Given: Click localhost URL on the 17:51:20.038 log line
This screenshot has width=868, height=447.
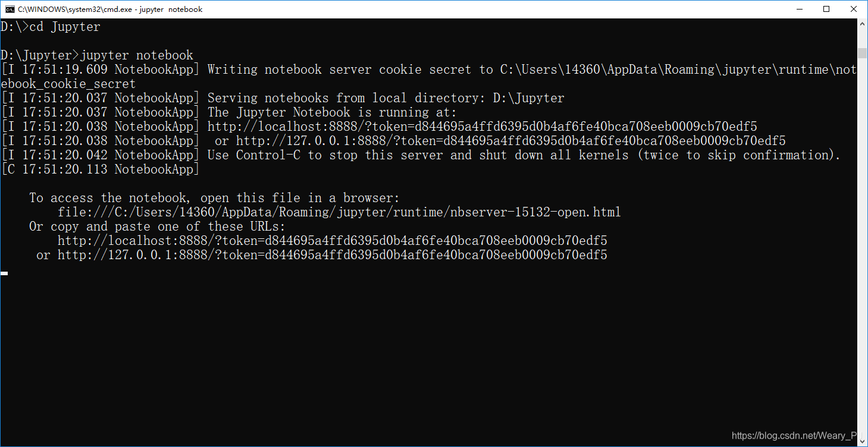Looking at the screenshot, I should pyautogui.click(x=482, y=127).
